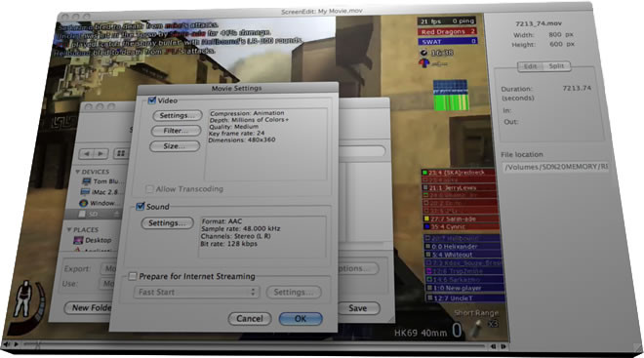Screen dimensions: 644x358
Task: Switch save dialog to icon view
Action: (x=121, y=153)
